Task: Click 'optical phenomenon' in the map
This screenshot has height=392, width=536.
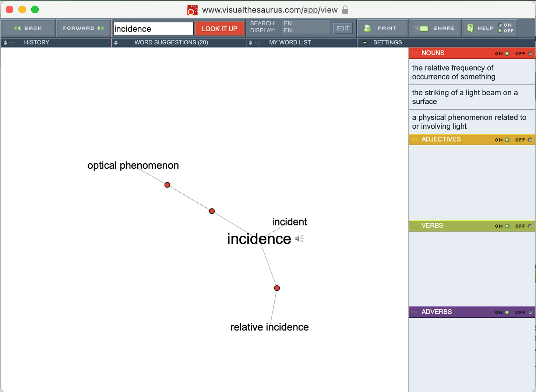Action: pyautogui.click(x=133, y=165)
